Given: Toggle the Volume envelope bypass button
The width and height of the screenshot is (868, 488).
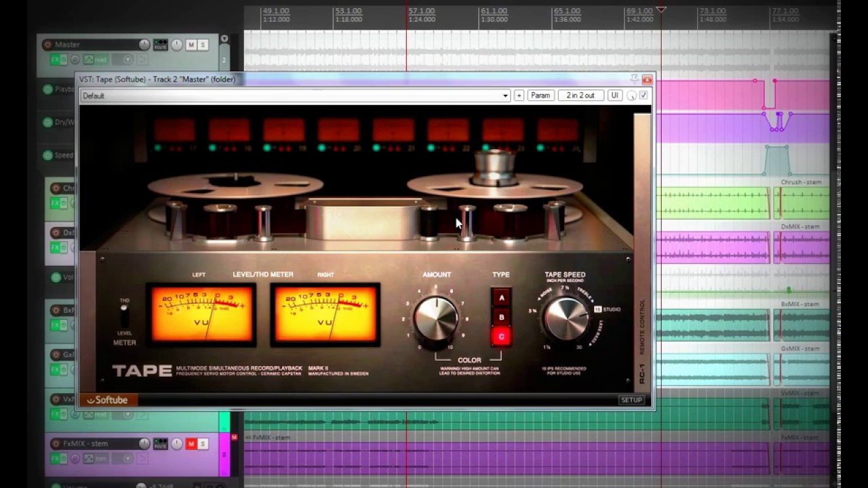Looking at the screenshot, I should (56, 277).
